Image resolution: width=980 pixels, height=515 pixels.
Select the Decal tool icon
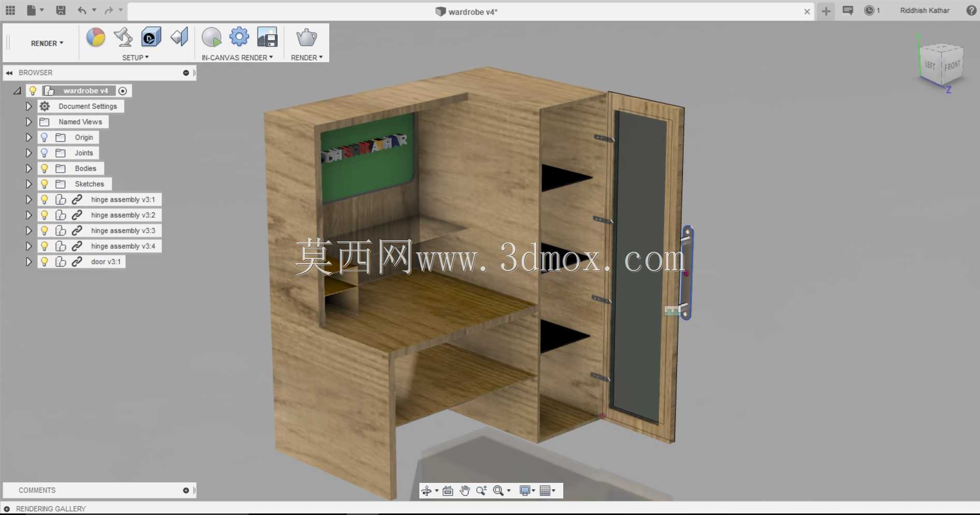click(x=151, y=37)
